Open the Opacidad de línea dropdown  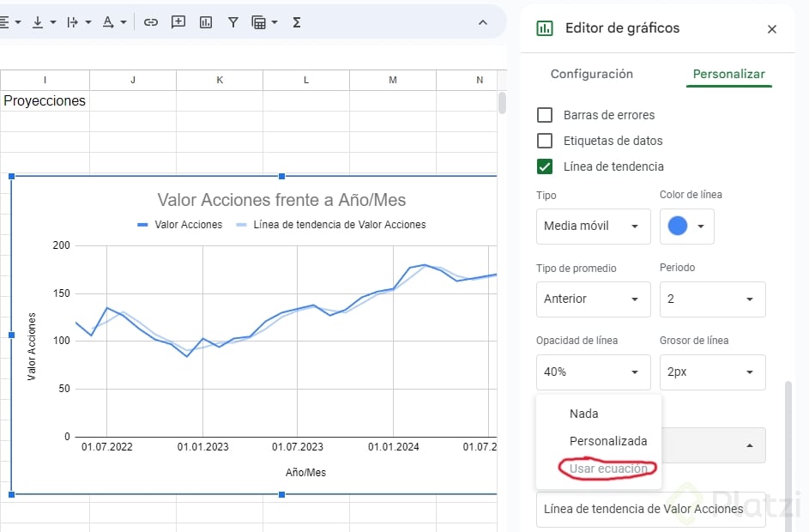pyautogui.click(x=591, y=372)
